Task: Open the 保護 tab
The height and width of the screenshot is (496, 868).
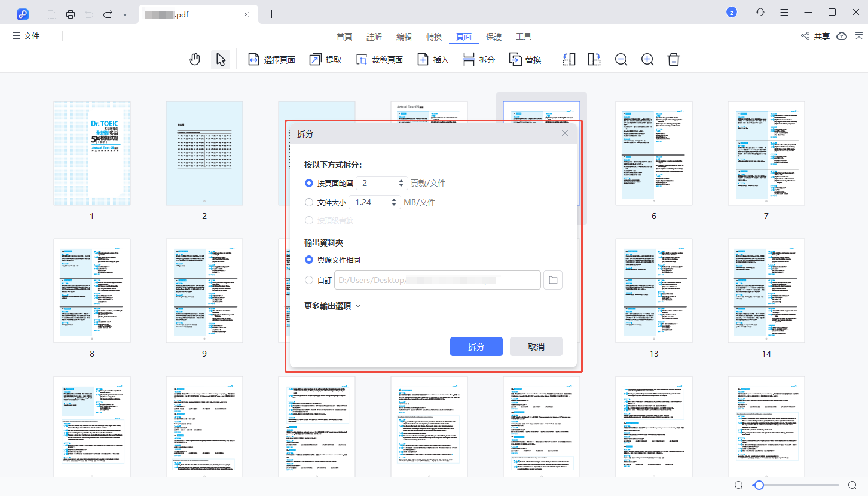Action: click(x=494, y=36)
